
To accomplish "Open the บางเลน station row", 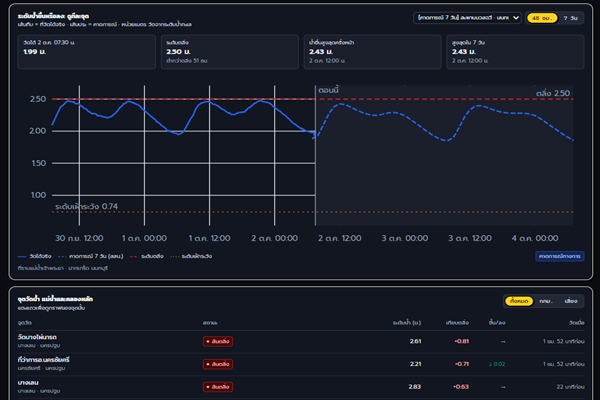I will click(301, 387).
